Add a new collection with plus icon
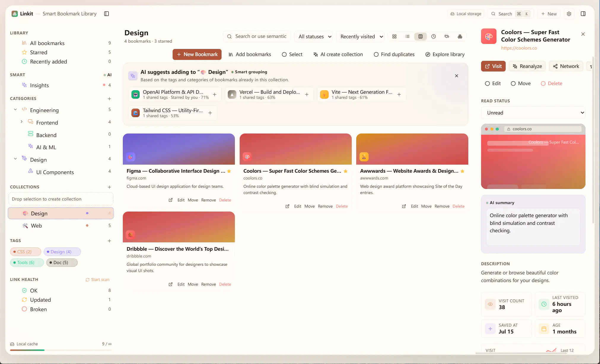This screenshot has height=364, width=600. (x=109, y=187)
